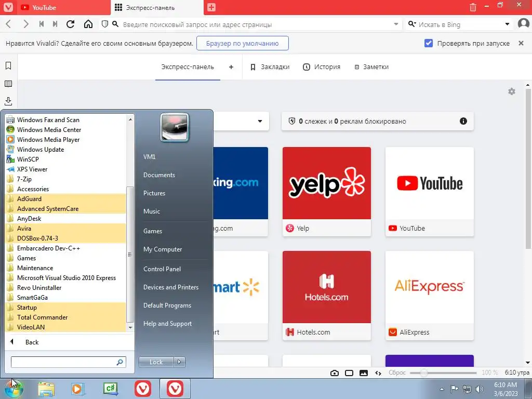The image size is (532, 399).
Task: Open a new tab with plus button
Action: (x=211, y=7)
